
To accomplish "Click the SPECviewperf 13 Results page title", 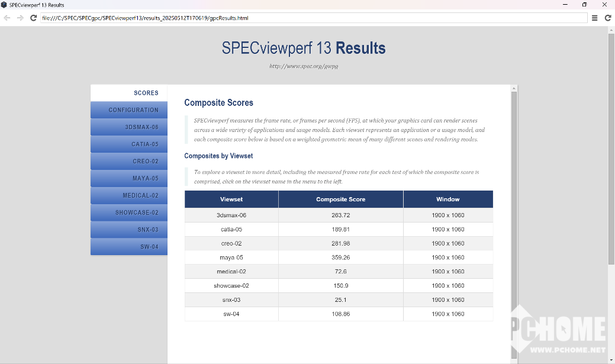I will click(x=304, y=49).
